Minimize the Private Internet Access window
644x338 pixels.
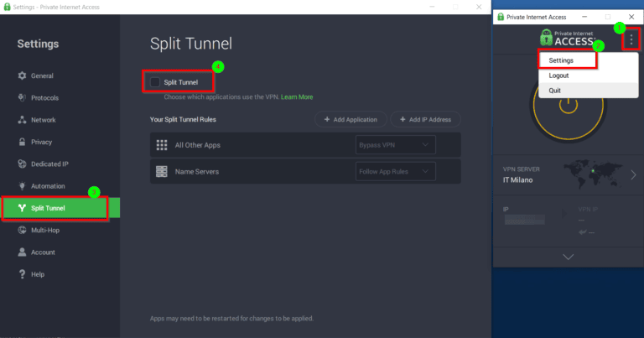tap(584, 17)
